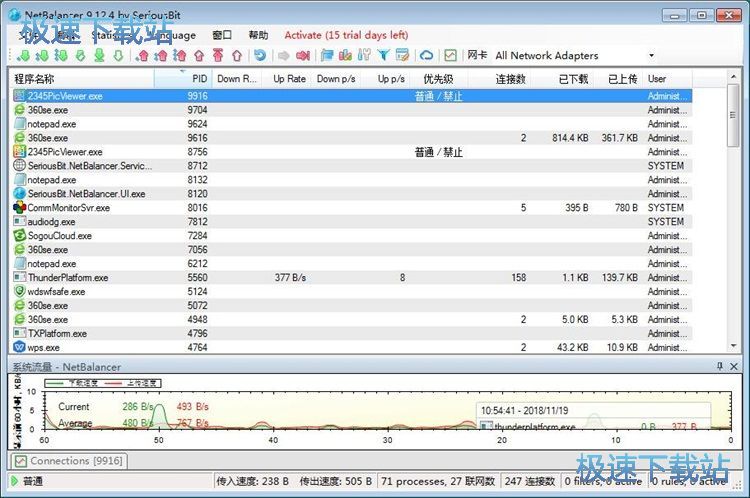Click the vertical scrollbar thumb
The width and height of the screenshot is (750, 498).
pyautogui.click(x=733, y=115)
